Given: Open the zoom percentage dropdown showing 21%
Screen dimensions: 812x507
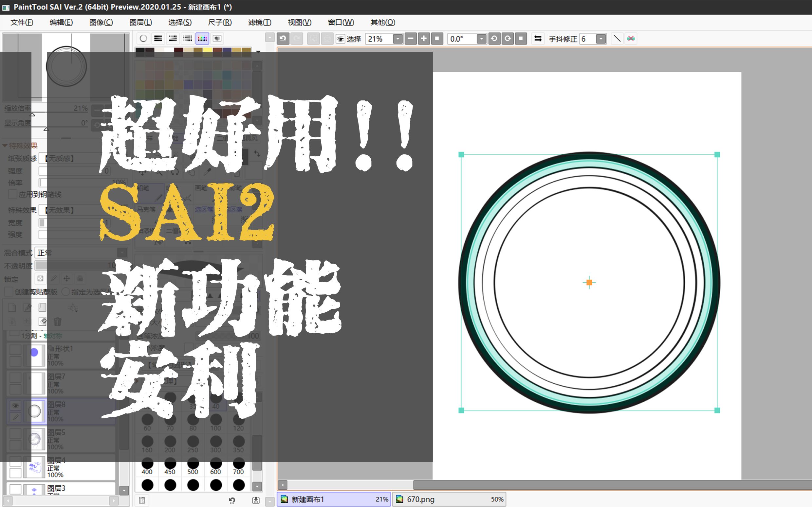Looking at the screenshot, I should tap(398, 39).
